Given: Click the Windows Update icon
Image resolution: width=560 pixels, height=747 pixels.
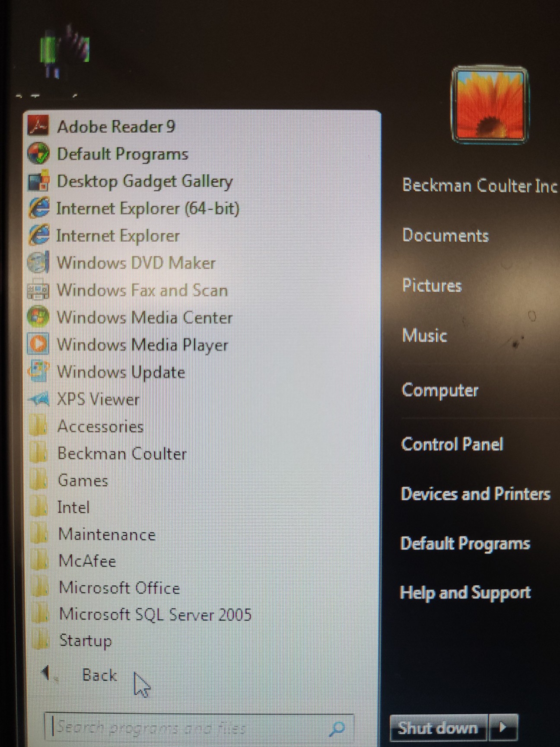Looking at the screenshot, I should (38, 372).
